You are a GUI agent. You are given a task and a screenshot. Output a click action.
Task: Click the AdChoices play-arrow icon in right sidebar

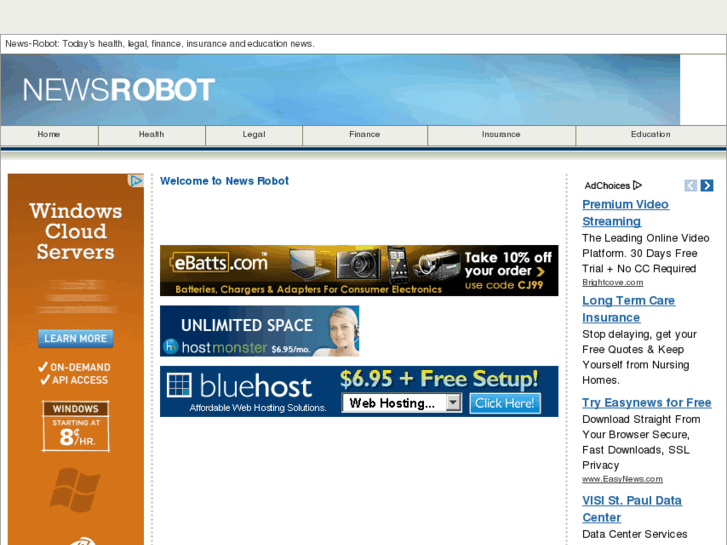coord(637,186)
